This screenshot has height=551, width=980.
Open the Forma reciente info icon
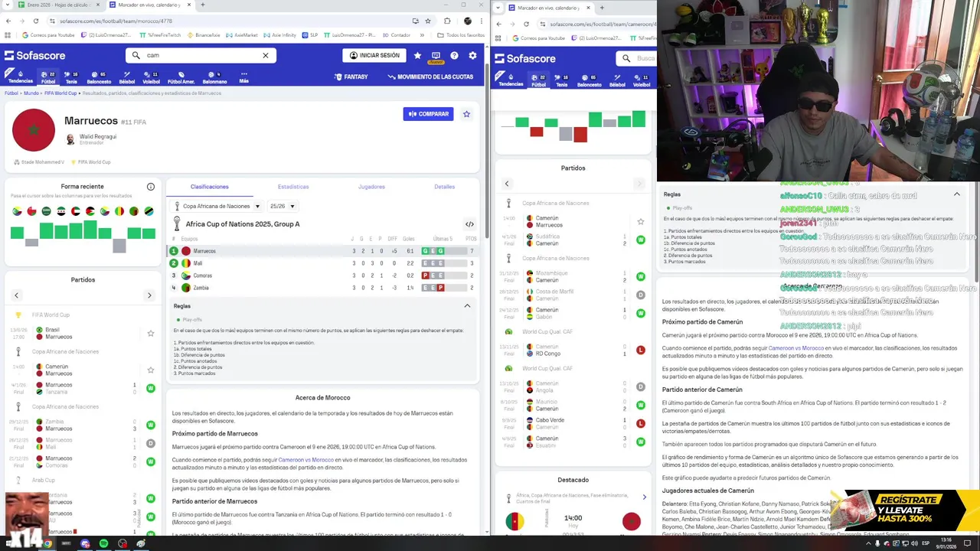(x=151, y=187)
